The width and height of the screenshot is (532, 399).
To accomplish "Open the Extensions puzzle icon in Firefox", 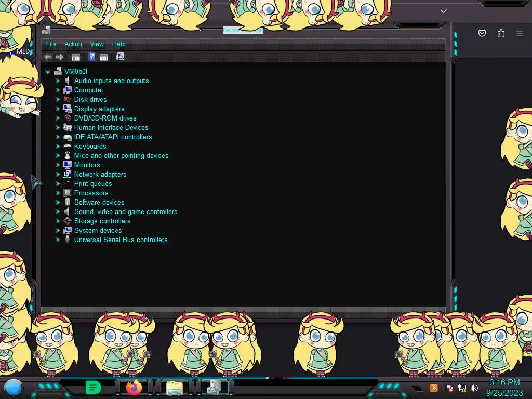I will [x=501, y=33].
